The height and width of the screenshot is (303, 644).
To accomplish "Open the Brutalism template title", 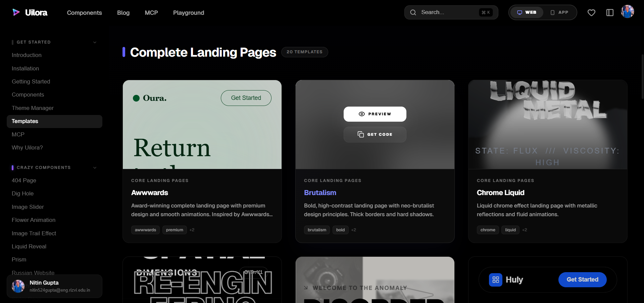I will coord(320,193).
